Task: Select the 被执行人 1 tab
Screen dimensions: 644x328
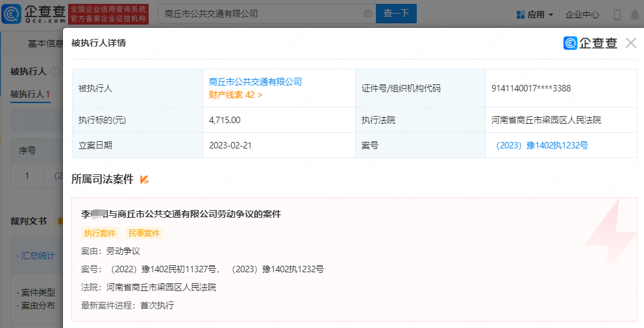Action: [30, 94]
